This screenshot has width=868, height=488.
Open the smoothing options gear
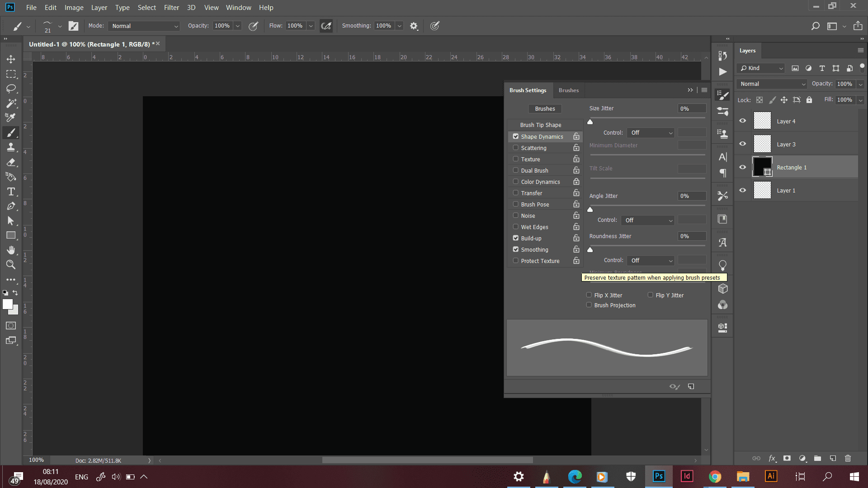click(414, 26)
